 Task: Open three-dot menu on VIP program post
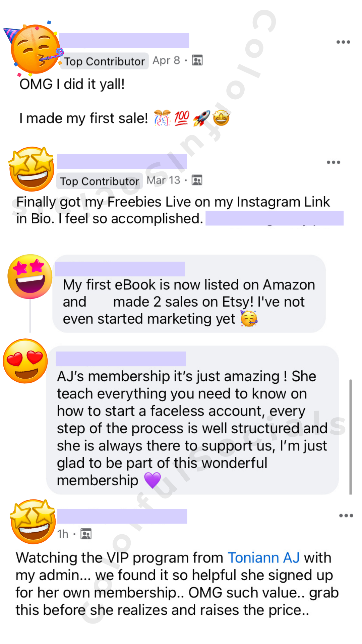(346, 516)
